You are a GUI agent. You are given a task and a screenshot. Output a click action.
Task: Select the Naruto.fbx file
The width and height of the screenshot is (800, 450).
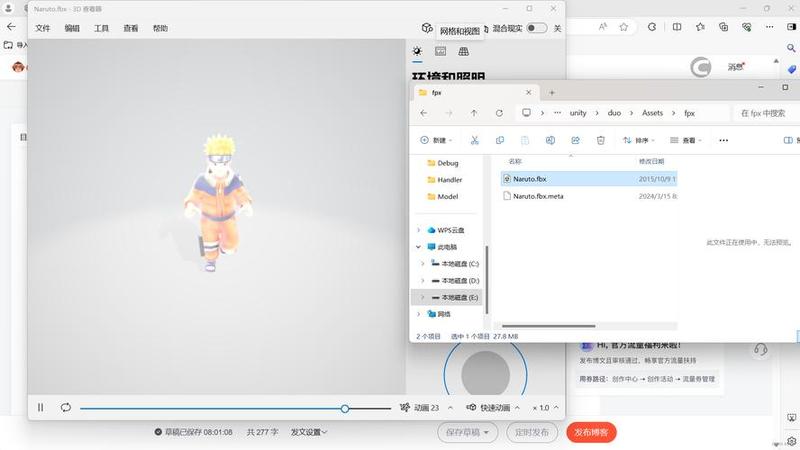tap(589, 179)
